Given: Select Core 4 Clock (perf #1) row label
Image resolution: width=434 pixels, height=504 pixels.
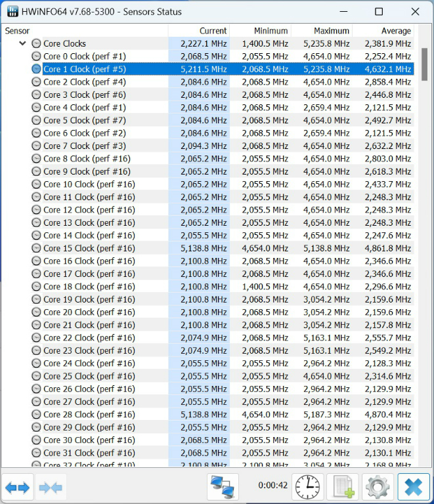Looking at the screenshot, I should point(85,108).
